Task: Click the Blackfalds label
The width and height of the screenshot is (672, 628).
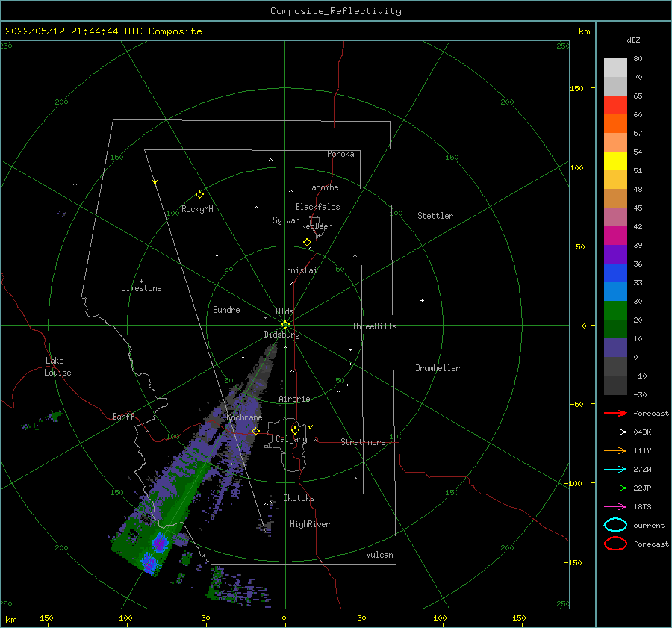Action: point(317,207)
